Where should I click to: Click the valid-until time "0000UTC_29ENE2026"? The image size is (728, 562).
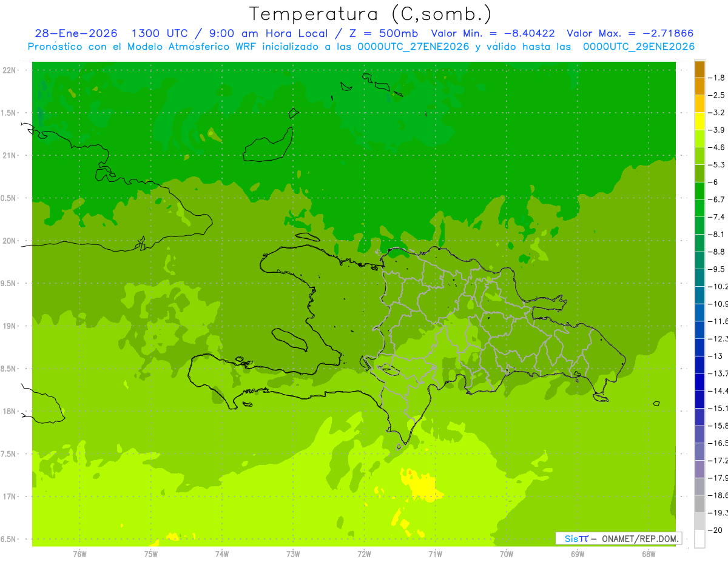(639, 47)
